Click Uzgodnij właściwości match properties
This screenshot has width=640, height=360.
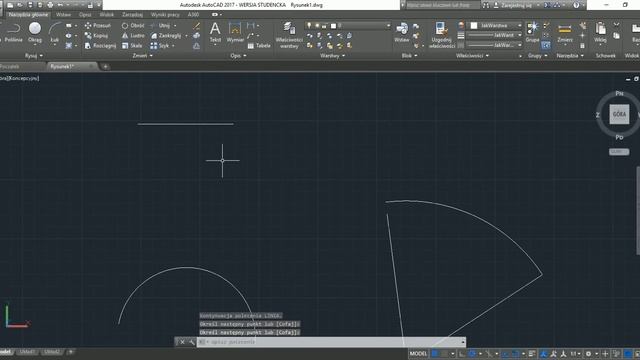coord(442,35)
